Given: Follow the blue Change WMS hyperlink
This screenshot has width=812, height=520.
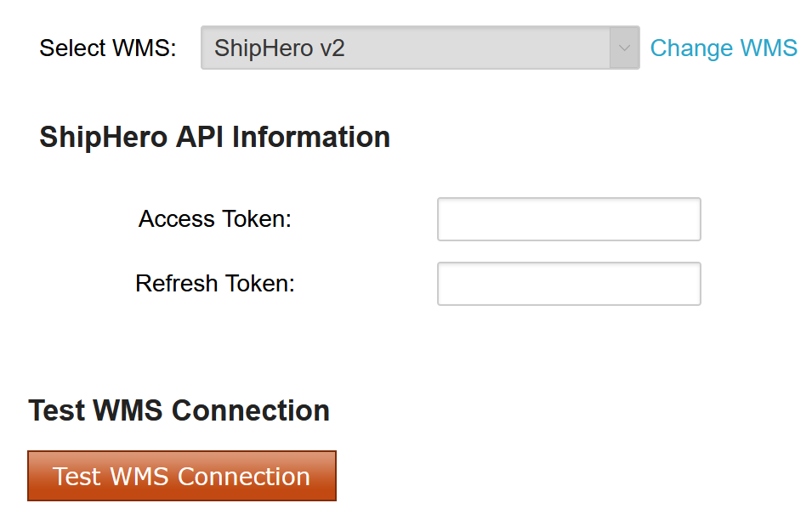Looking at the screenshot, I should [724, 48].
